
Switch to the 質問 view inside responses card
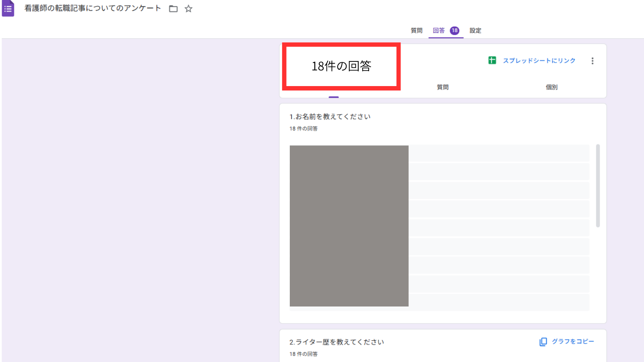click(442, 87)
